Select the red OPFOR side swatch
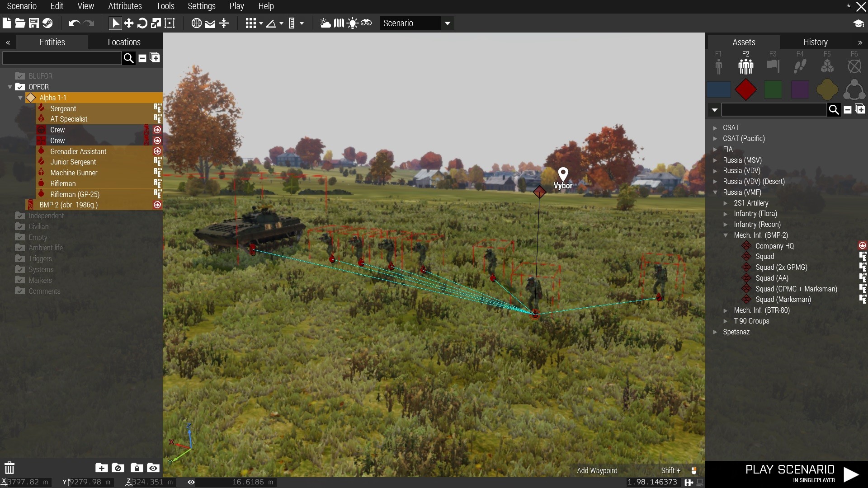This screenshot has width=868, height=488. tap(745, 89)
